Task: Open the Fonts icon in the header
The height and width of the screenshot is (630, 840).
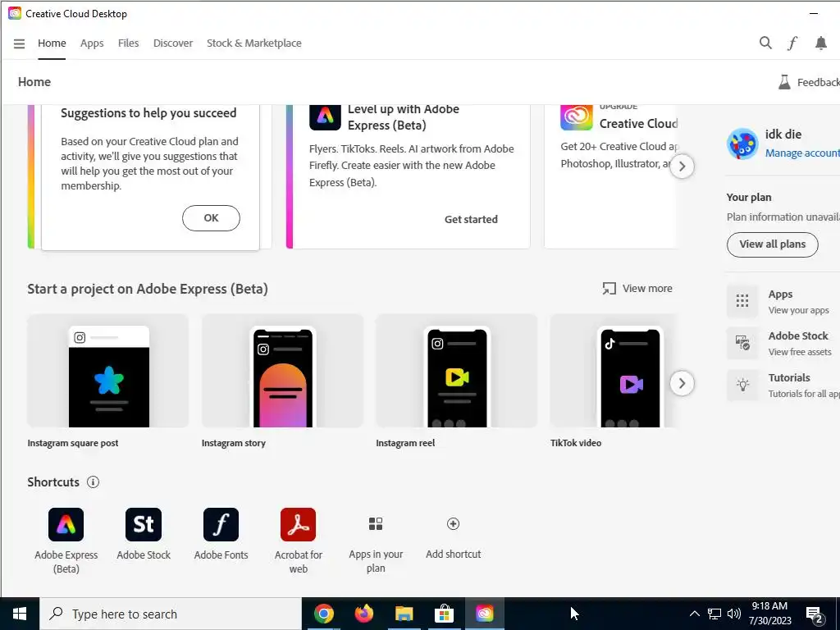Action: (x=792, y=43)
